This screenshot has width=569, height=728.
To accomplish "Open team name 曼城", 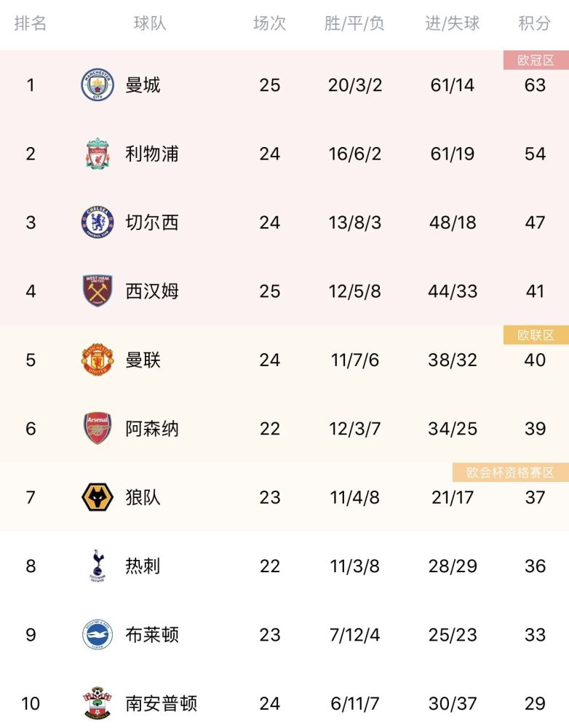I will [x=143, y=85].
